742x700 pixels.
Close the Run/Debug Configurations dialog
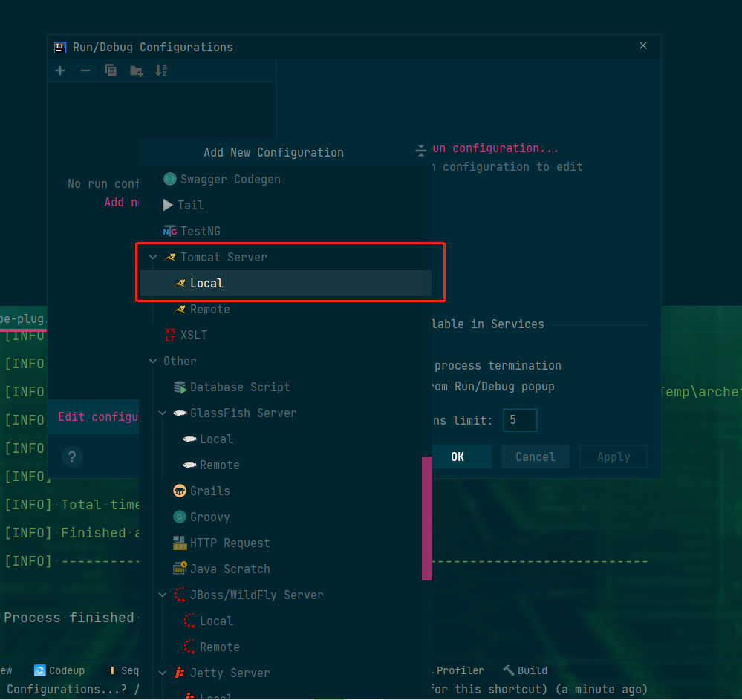643,45
